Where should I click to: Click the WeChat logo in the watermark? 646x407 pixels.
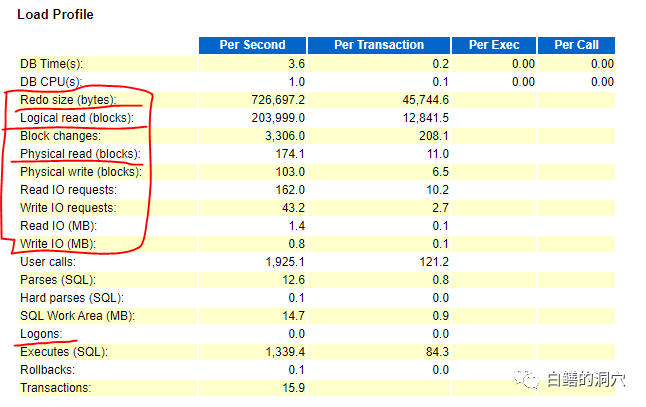(528, 381)
